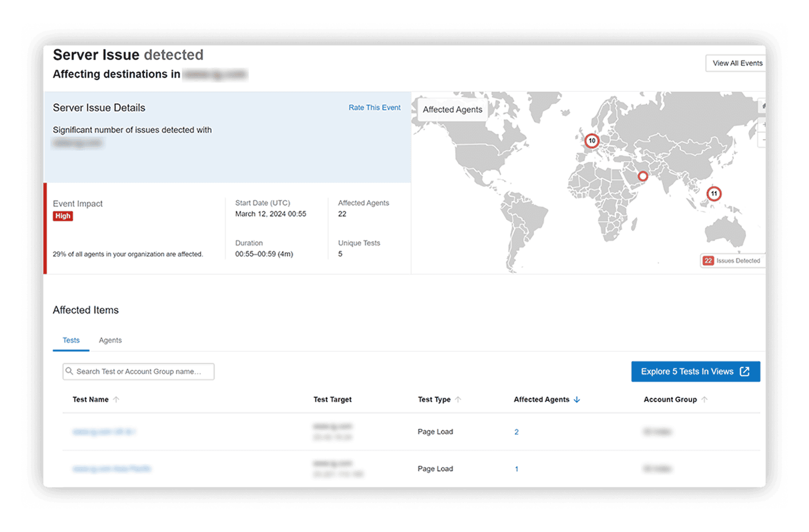Open the first blurred test name link
The width and height of the screenshot is (809, 532).
coord(104,432)
